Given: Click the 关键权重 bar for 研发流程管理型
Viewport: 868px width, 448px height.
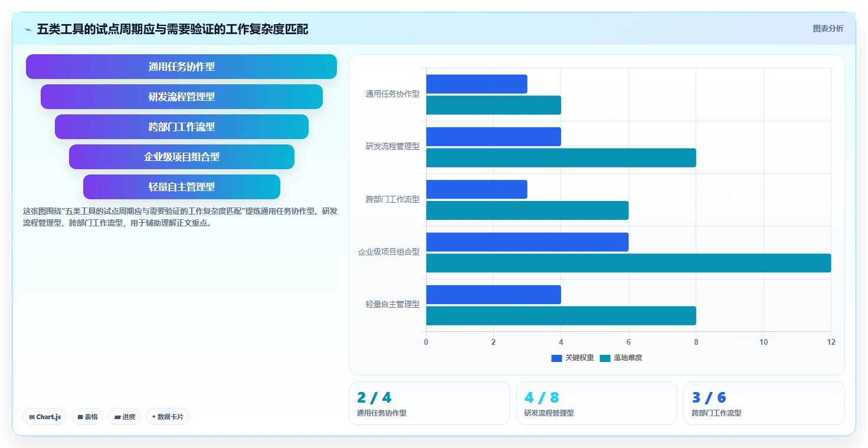Looking at the screenshot, I should tap(493, 137).
